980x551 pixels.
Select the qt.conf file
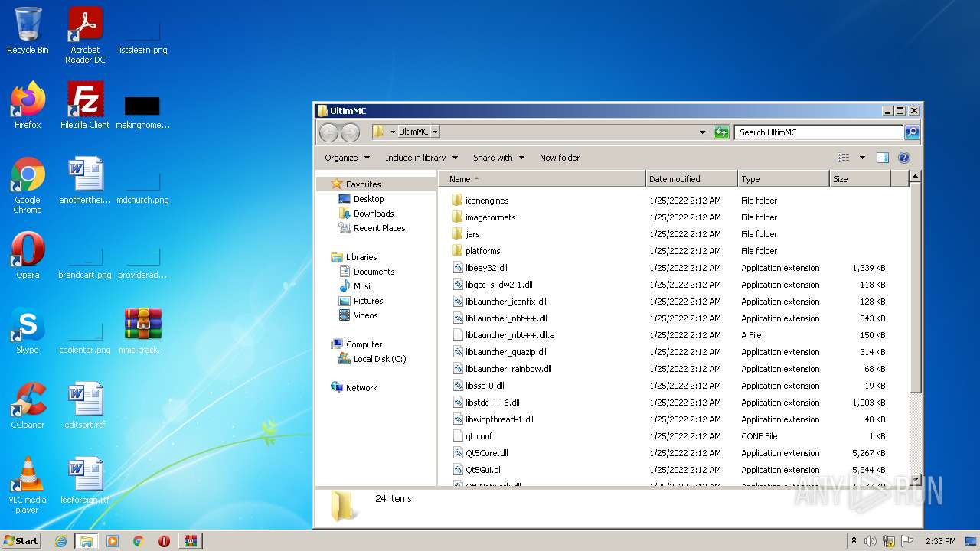coord(479,436)
